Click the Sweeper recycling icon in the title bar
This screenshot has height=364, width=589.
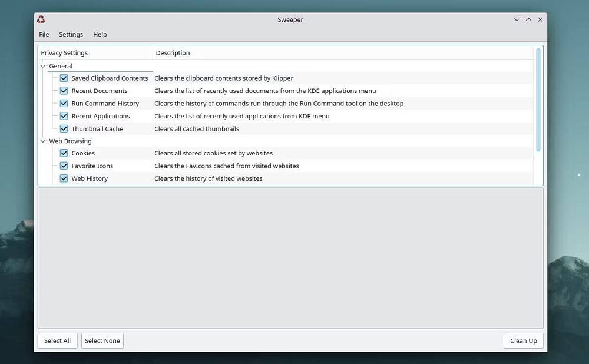pyautogui.click(x=41, y=19)
